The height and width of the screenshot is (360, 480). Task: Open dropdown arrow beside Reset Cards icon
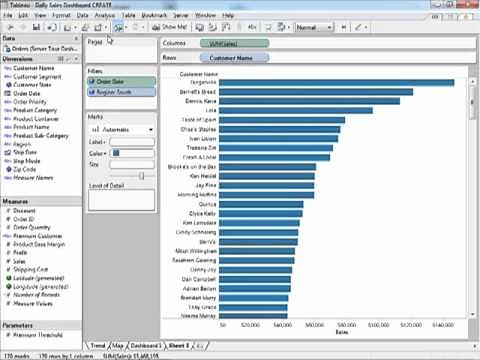coord(289,28)
